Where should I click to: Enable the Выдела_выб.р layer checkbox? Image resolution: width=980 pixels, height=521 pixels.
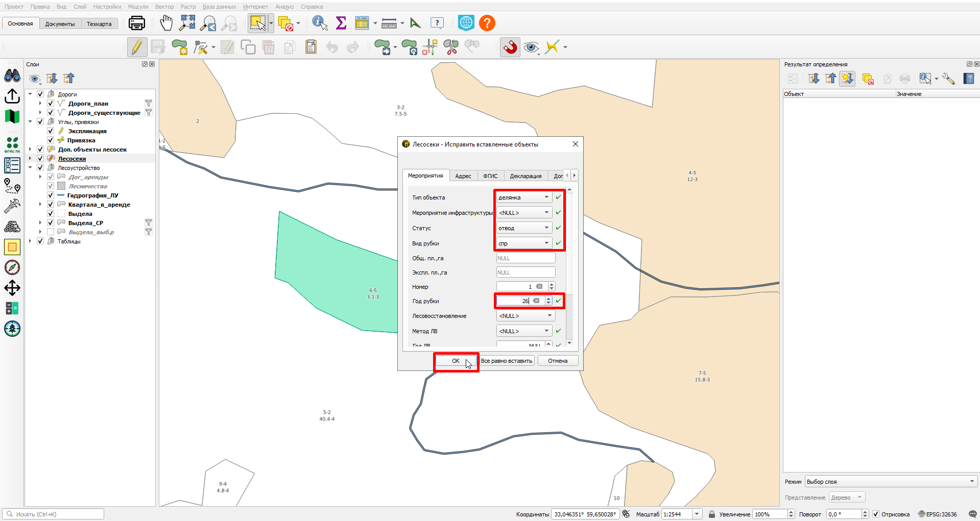coord(51,232)
